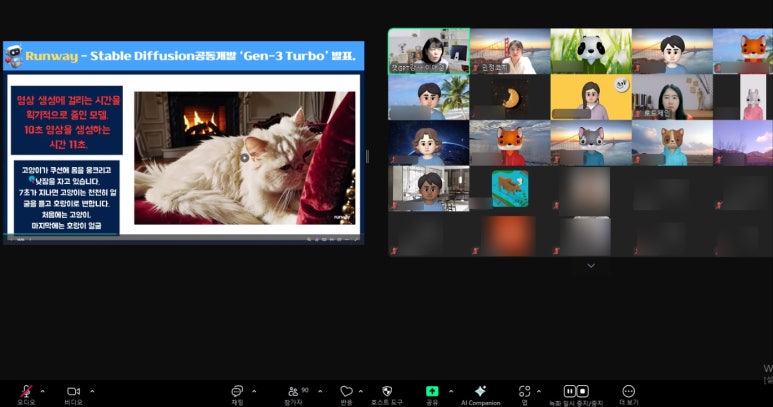The width and height of the screenshot is (773, 407).
Task: Click the emoji badge on yellow tile
Action: pos(622,85)
